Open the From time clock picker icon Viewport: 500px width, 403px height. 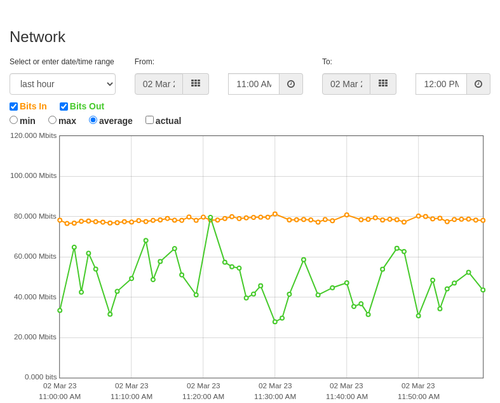[291, 84]
